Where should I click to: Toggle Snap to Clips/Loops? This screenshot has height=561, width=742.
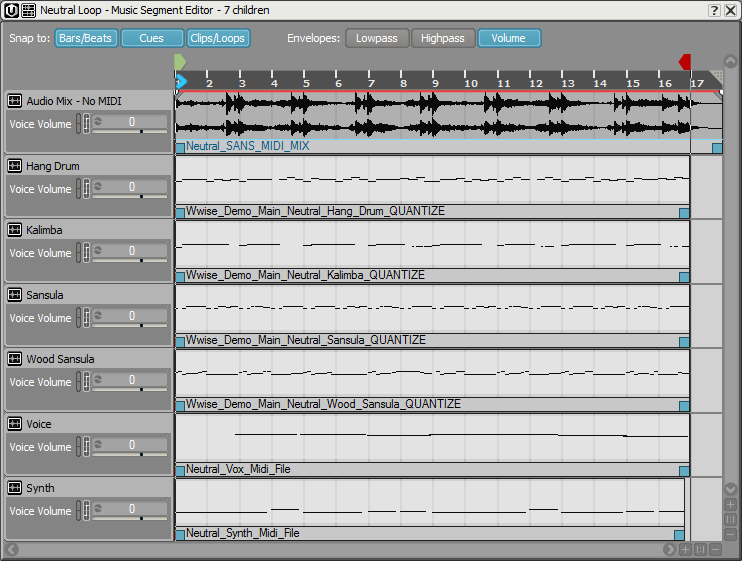tap(218, 38)
